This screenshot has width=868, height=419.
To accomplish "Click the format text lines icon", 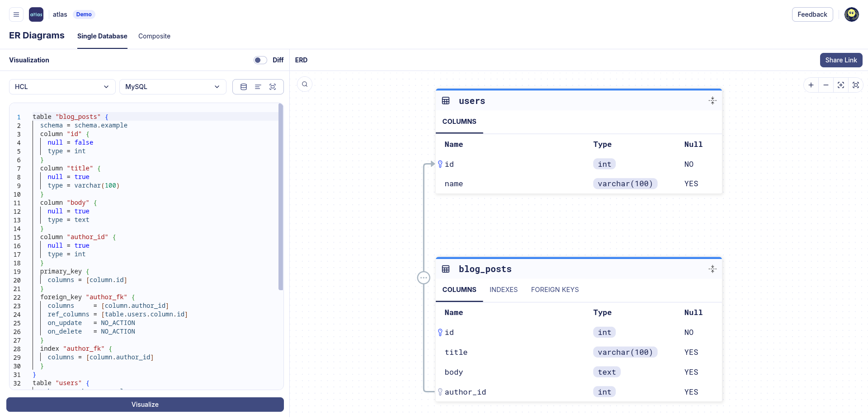I will 258,87.
